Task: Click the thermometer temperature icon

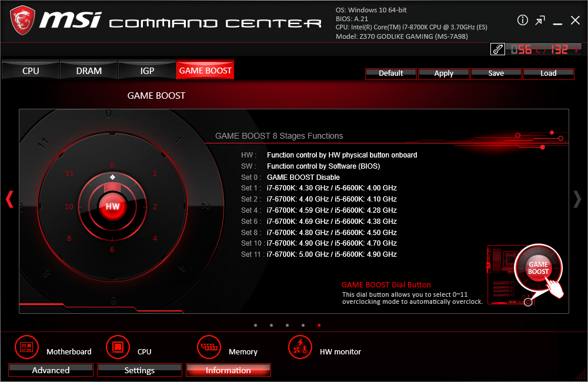Action: click(497, 49)
